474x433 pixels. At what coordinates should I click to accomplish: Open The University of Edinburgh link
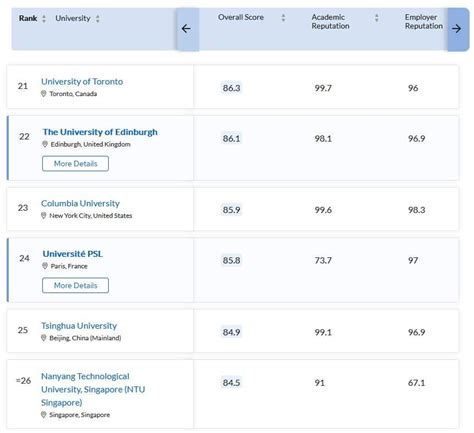point(100,132)
